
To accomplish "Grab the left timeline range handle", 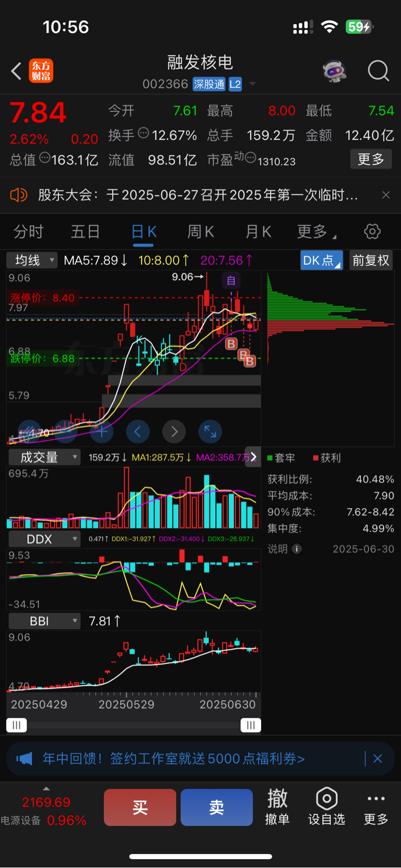I will (x=17, y=725).
